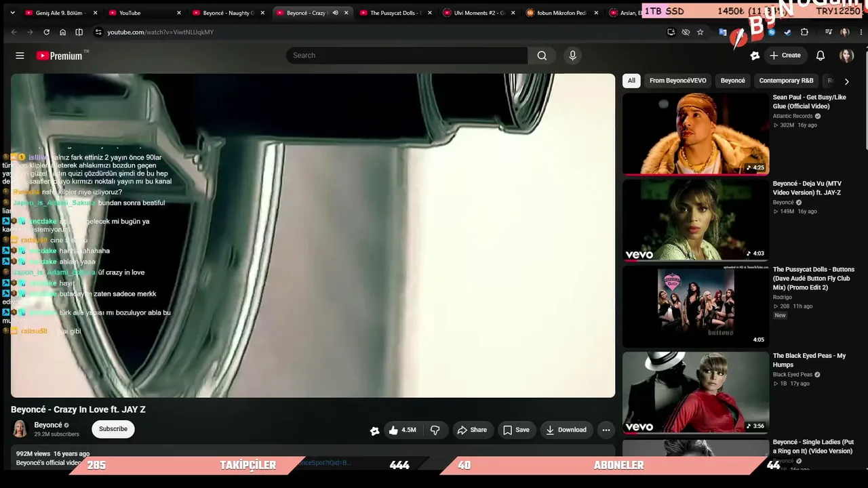Screen dimensions: 868x488
Task: Open the sparkle Ask icon beside Like
Action: pos(374,430)
